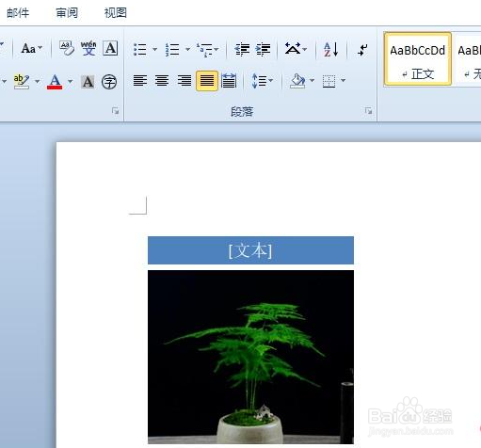Click the Phonetic Guide wén icon
The height and width of the screenshot is (448, 481).
pos(88,48)
